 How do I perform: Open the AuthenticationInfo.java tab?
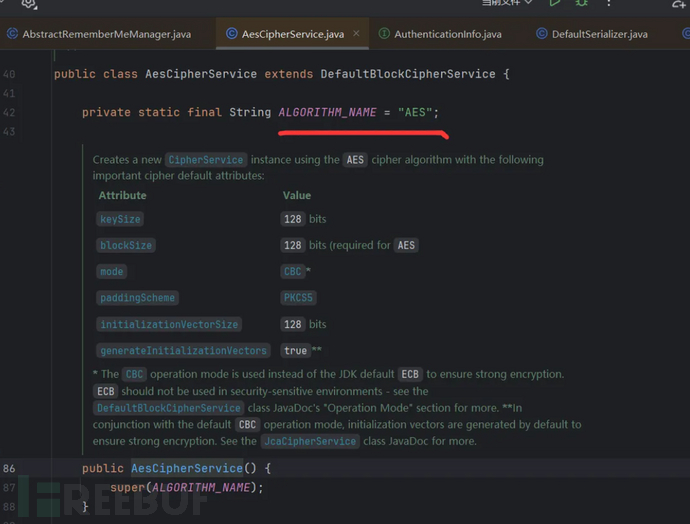pyautogui.click(x=447, y=34)
